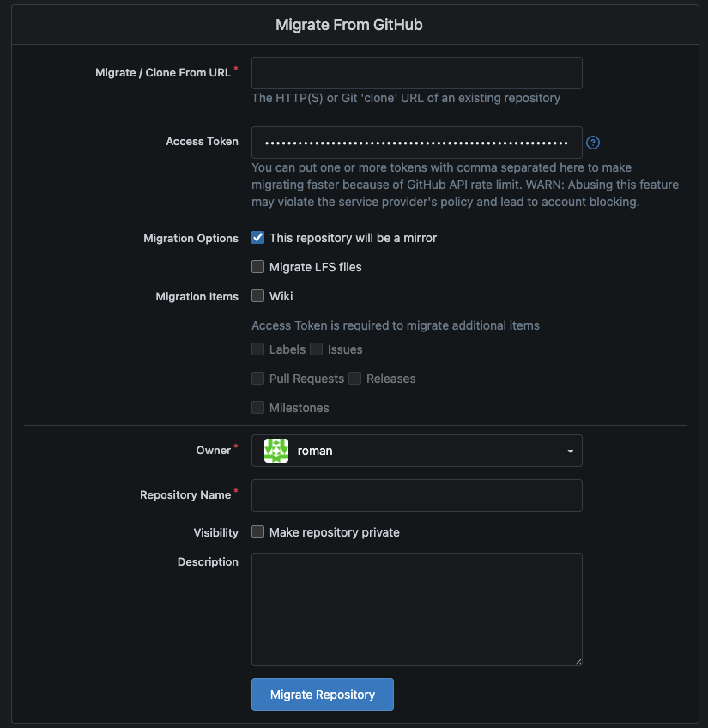This screenshot has width=708, height=728.
Task: Click the 'Visibility' label
Action: [x=216, y=532]
